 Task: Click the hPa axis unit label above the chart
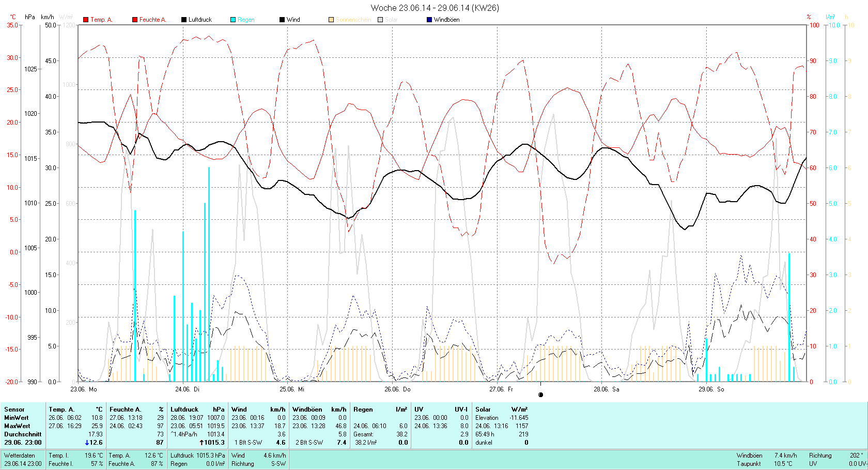click(30, 17)
